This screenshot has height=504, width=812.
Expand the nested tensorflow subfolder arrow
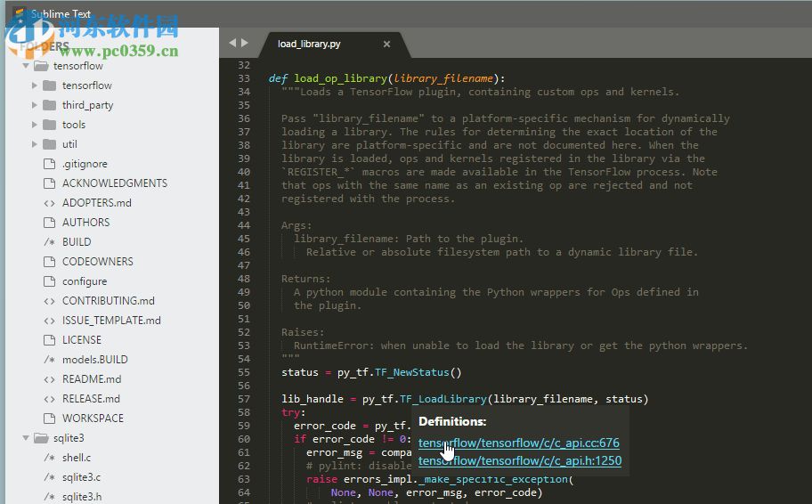(x=34, y=85)
